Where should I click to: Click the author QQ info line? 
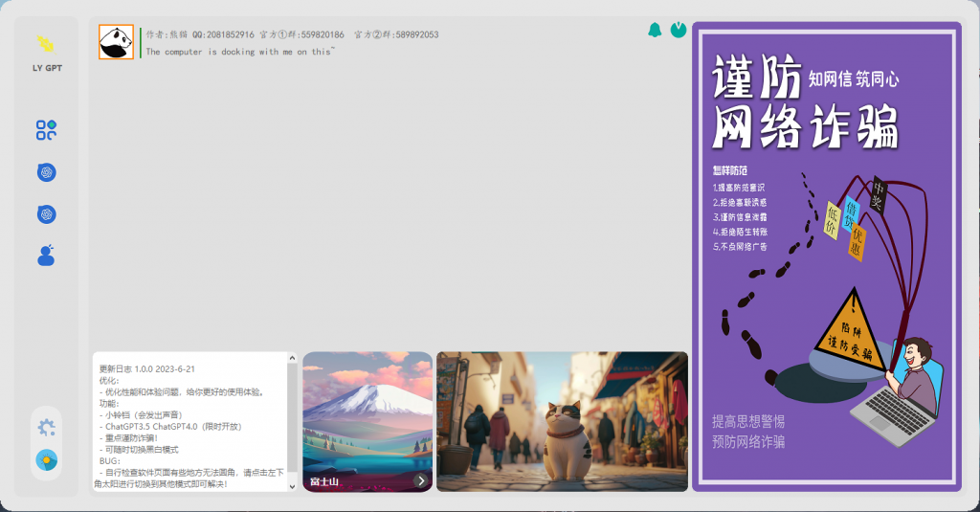[292, 34]
